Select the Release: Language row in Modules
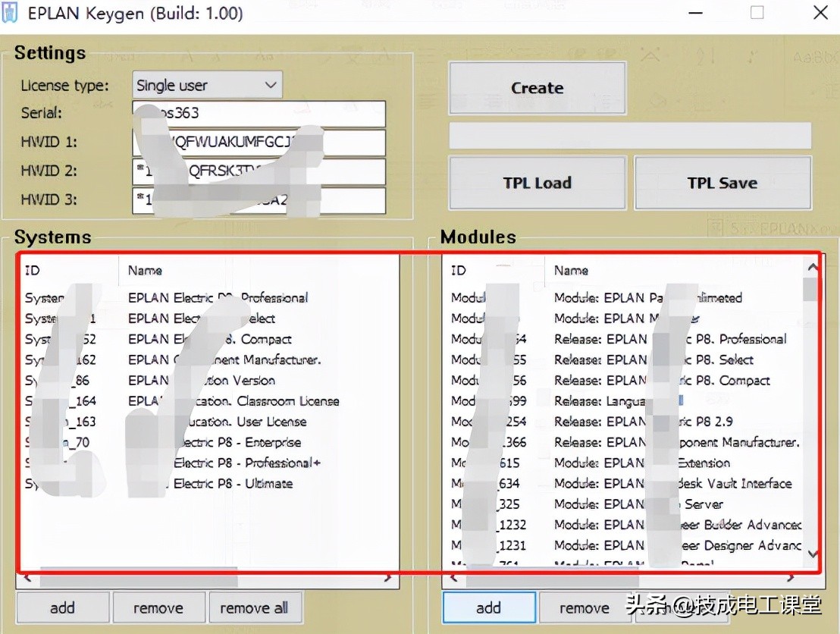840x634 pixels. (x=625, y=401)
